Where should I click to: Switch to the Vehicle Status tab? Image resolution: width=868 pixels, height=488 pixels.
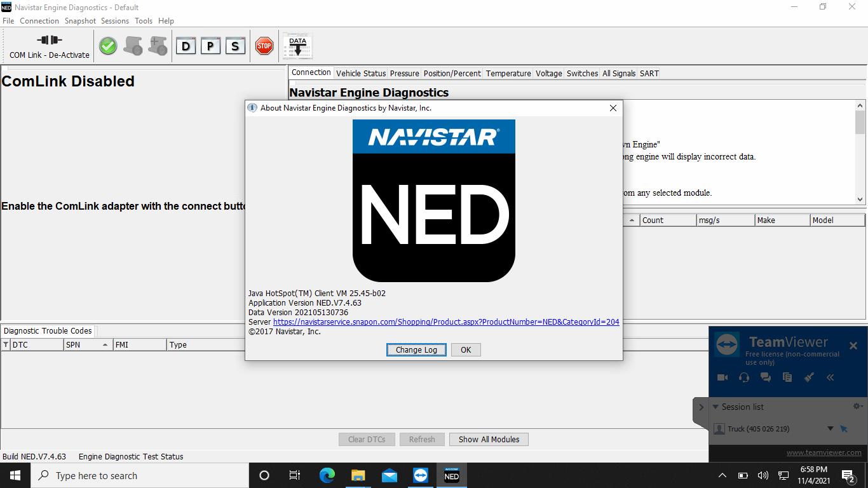361,73
